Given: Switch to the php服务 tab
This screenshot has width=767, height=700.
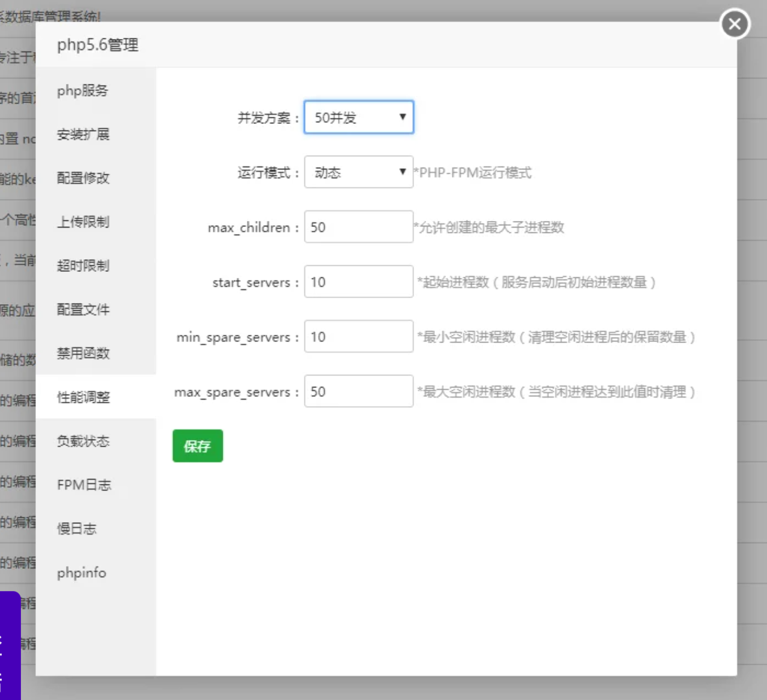Looking at the screenshot, I should (83, 91).
